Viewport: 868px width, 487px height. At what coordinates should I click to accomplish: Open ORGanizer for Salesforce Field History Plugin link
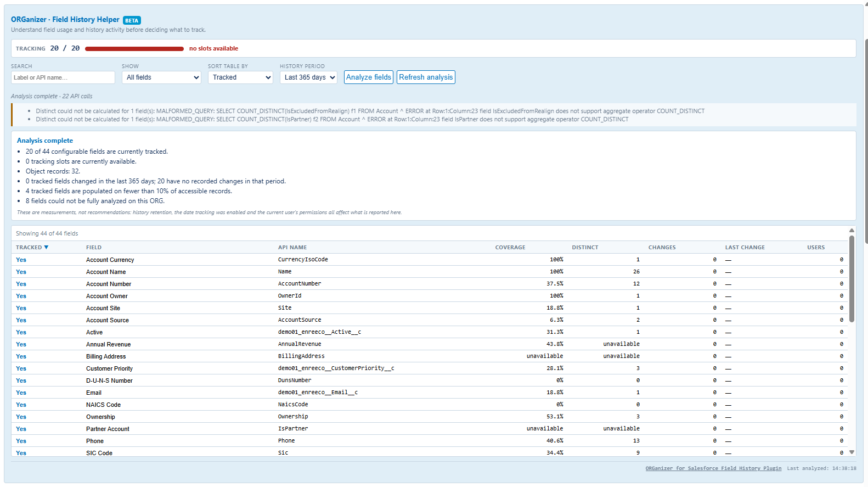(x=713, y=468)
